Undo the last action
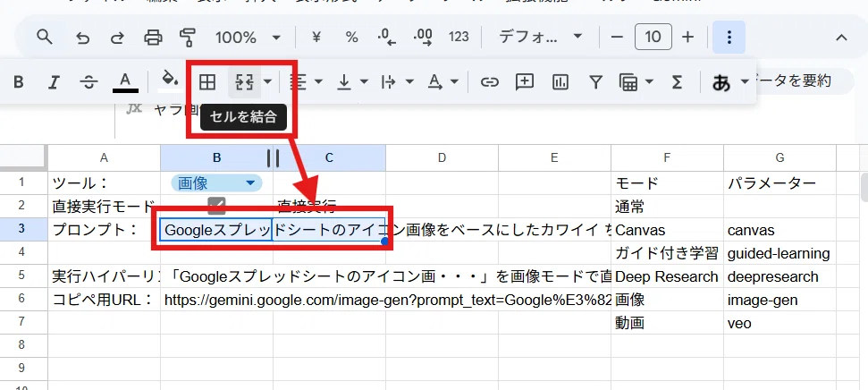 (82, 38)
